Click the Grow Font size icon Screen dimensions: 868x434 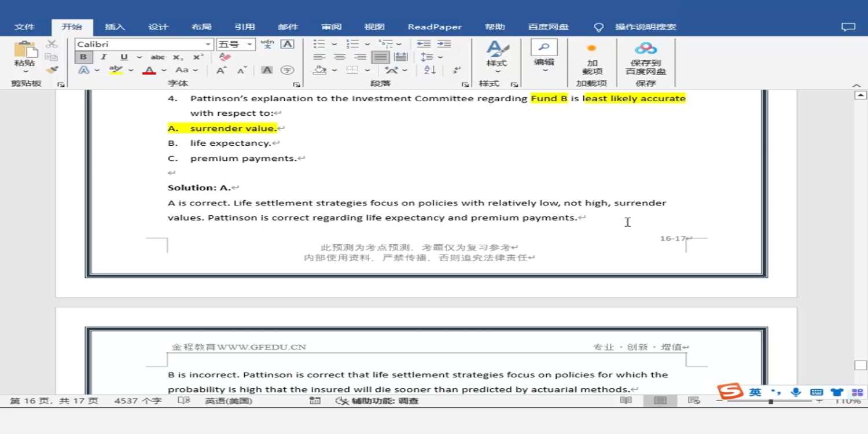221,70
